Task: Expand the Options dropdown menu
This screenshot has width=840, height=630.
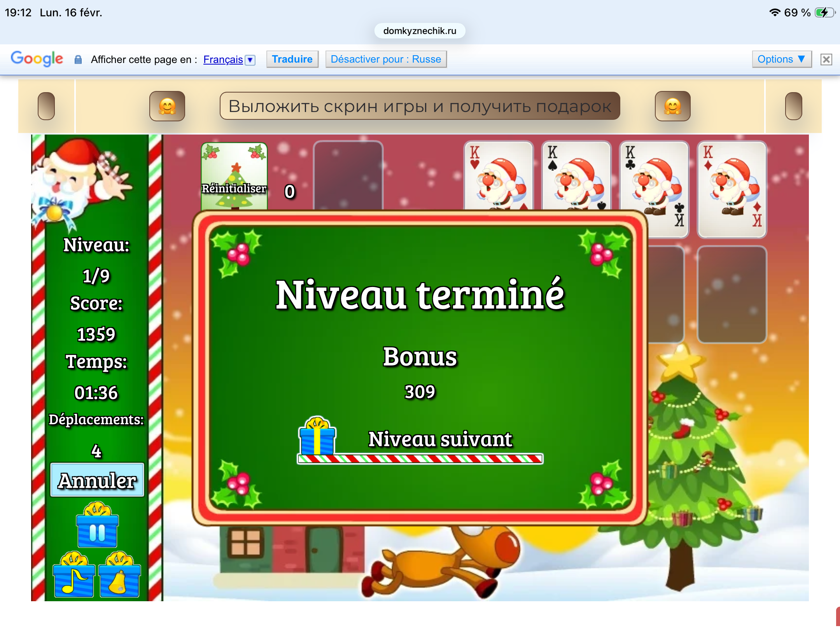Action: click(x=781, y=59)
